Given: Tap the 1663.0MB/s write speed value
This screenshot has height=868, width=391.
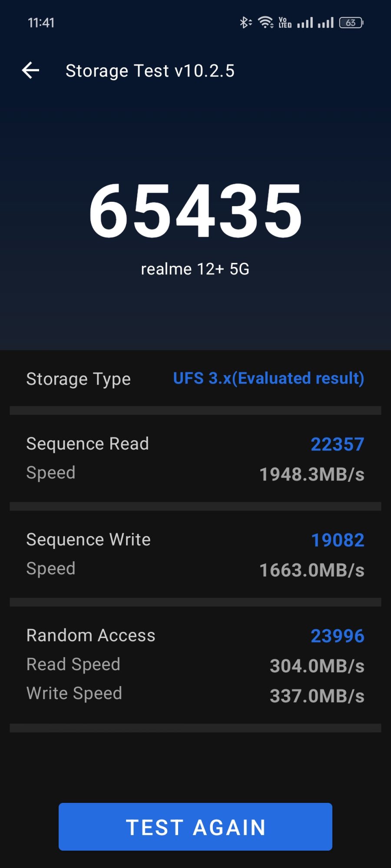Looking at the screenshot, I should click(311, 570).
